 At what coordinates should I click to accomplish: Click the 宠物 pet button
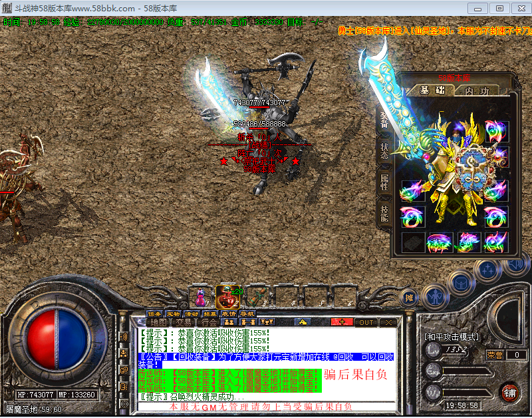[173, 314]
